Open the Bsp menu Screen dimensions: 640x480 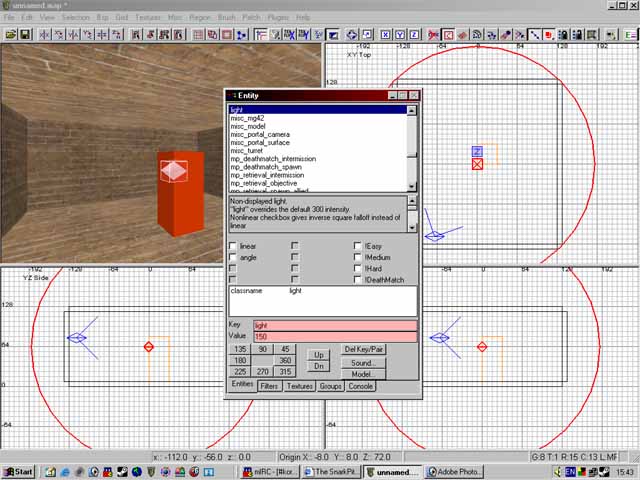click(x=101, y=18)
